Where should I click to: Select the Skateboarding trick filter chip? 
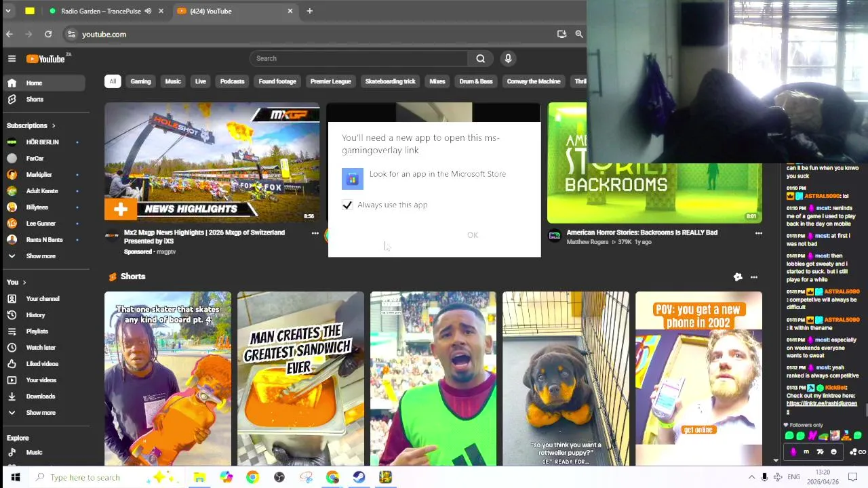[x=390, y=81]
